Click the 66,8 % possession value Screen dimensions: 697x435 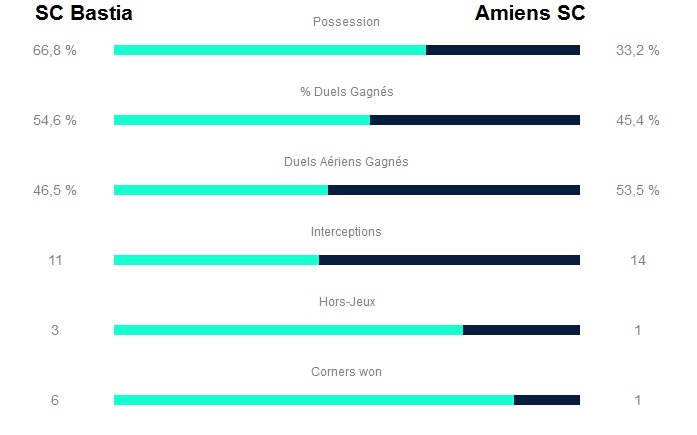click(x=55, y=50)
